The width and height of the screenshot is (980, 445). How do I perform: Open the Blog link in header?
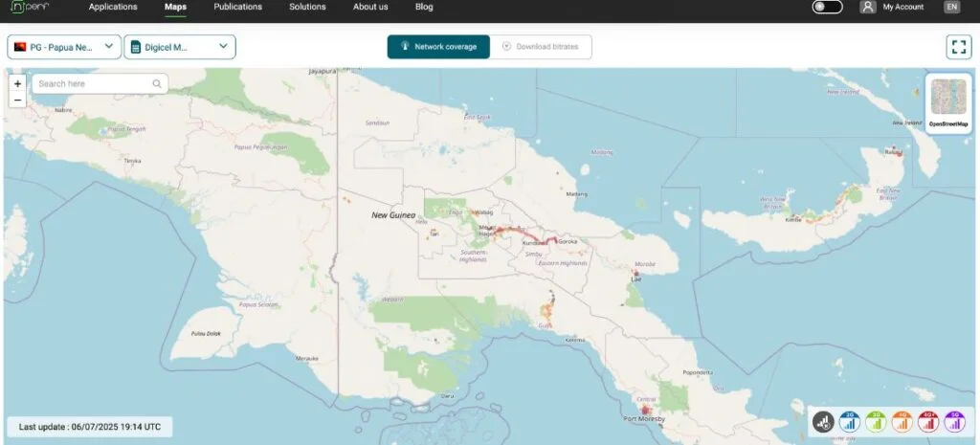point(424,7)
